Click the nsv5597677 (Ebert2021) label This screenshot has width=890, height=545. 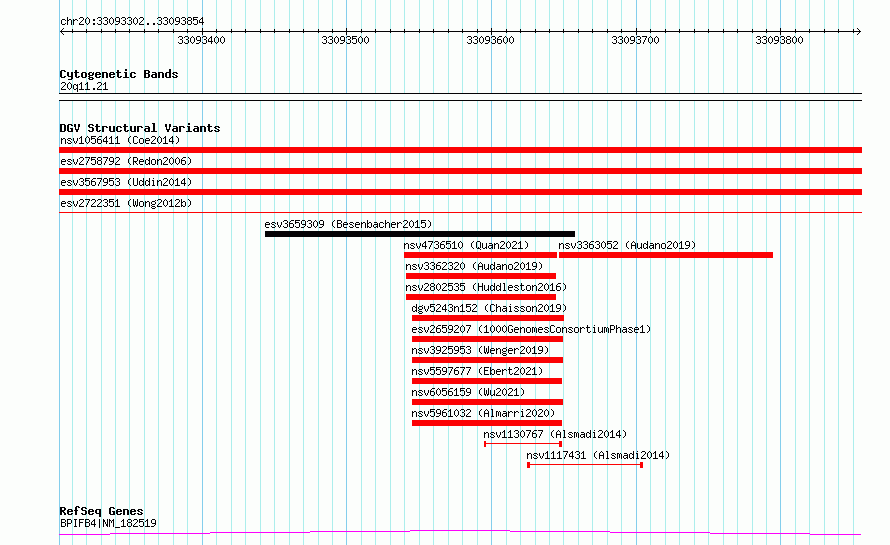click(x=477, y=371)
